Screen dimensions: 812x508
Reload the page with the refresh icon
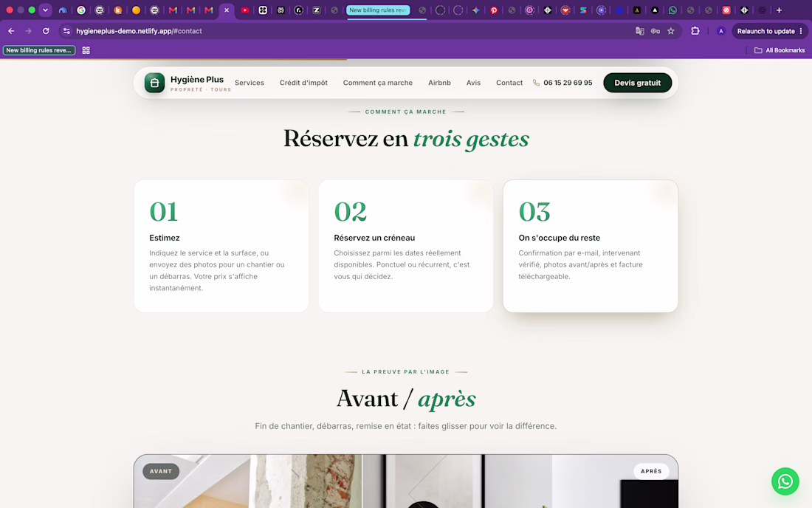(46, 31)
